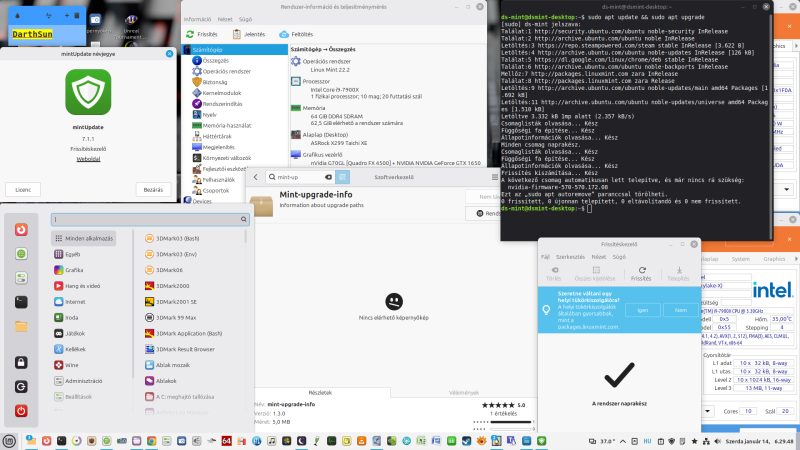Add a new sticky note with the plus icon
This screenshot has width=800, height=450.
[x=66, y=15]
